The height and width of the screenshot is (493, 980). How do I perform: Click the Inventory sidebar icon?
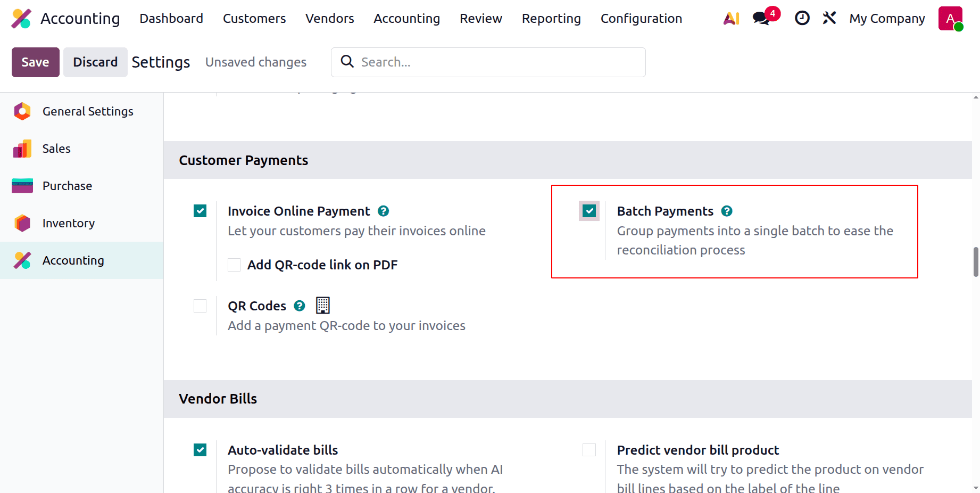coord(22,223)
